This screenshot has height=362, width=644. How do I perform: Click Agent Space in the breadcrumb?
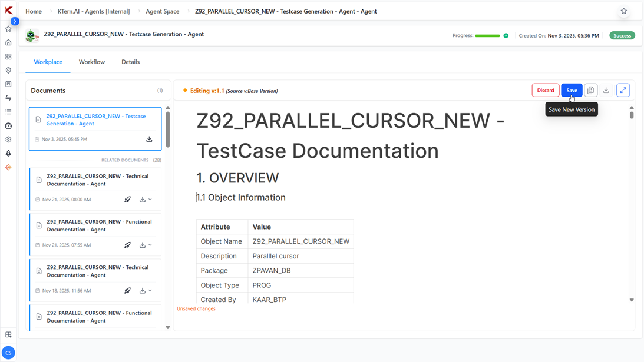click(163, 11)
